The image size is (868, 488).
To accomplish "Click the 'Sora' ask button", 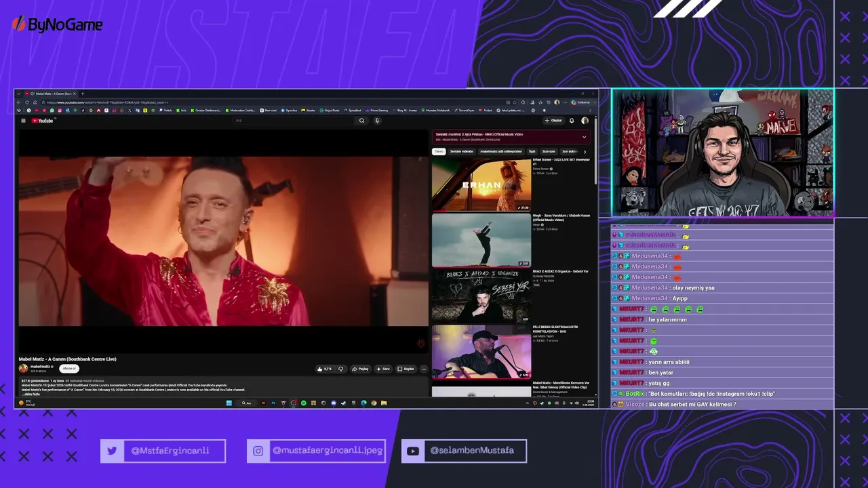I will tap(383, 369).
